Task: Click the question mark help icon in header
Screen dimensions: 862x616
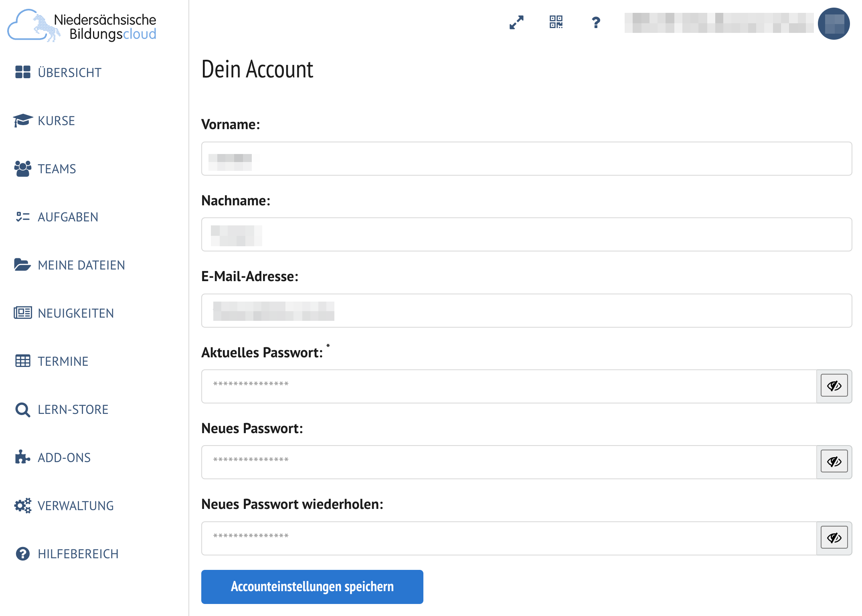Action: [x=596, y=22]
